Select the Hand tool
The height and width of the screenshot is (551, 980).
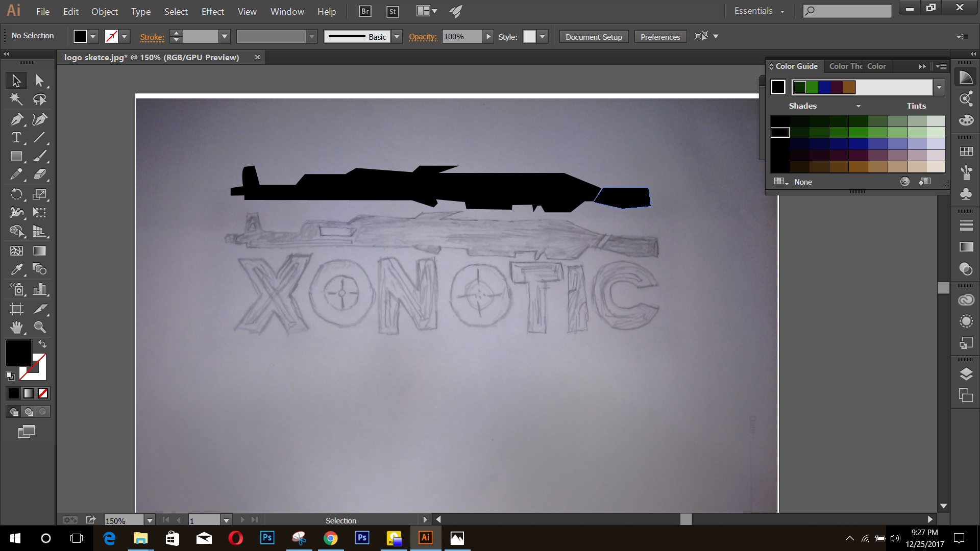16,327
